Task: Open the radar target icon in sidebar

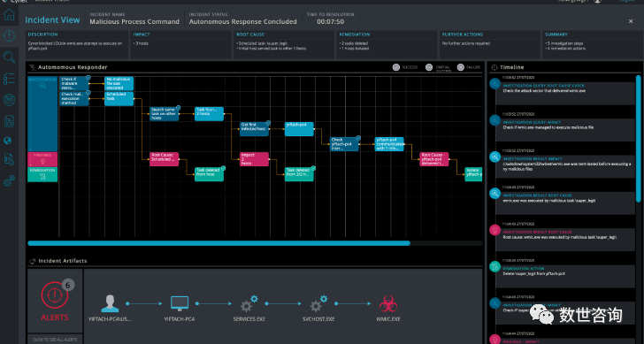Action: 9,99
